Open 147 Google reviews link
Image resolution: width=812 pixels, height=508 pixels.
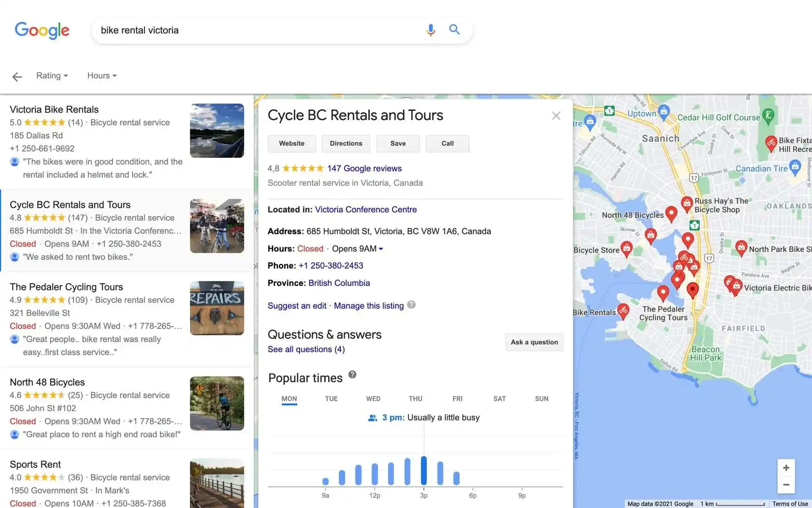(364, 168)
